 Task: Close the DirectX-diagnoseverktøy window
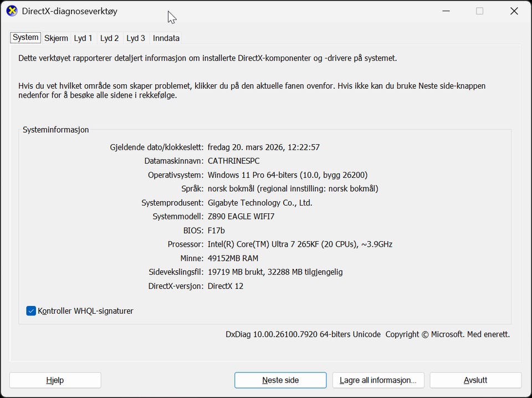[514, 11]
